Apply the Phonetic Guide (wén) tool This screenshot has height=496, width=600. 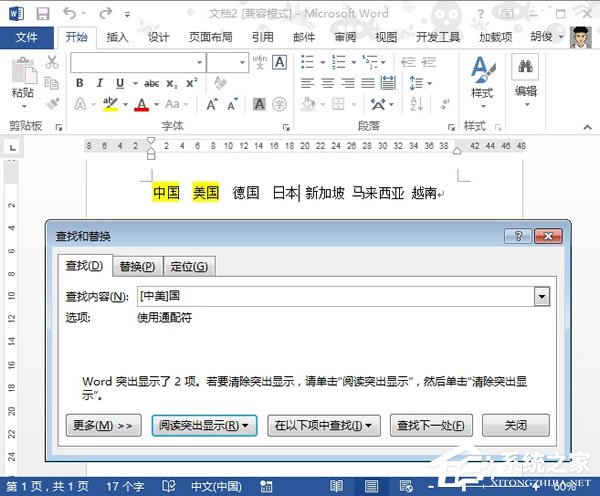tap(259, 62)
